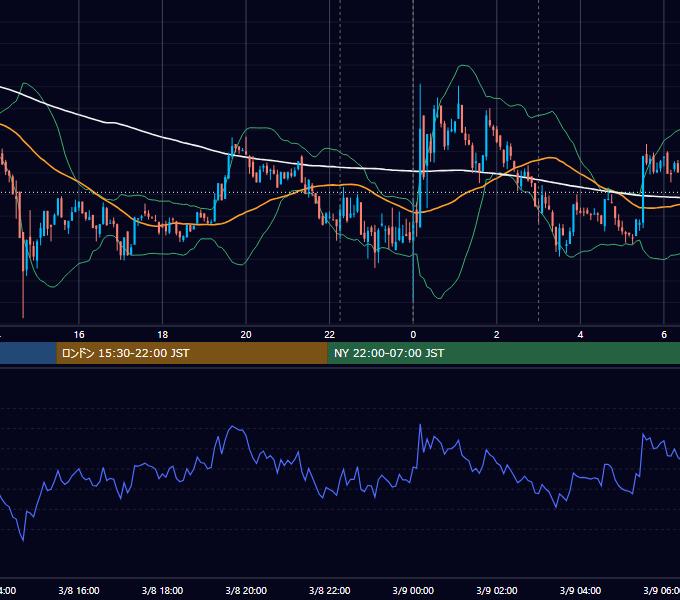Click the 22 hour label on chart axis
The height and width of the screenshot is (600, 680).
click(x=330, y=335)
